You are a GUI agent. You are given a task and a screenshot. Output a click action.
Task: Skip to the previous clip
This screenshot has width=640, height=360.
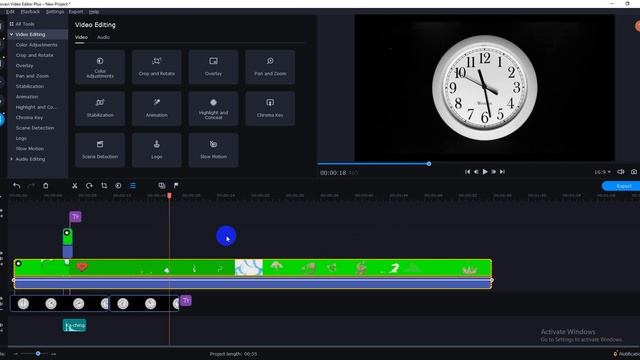pos(467,172)
